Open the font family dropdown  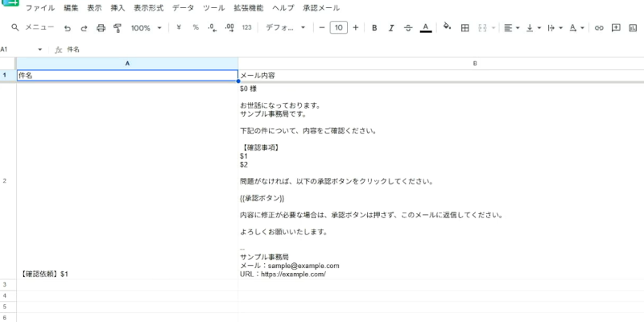pos(286,28)
